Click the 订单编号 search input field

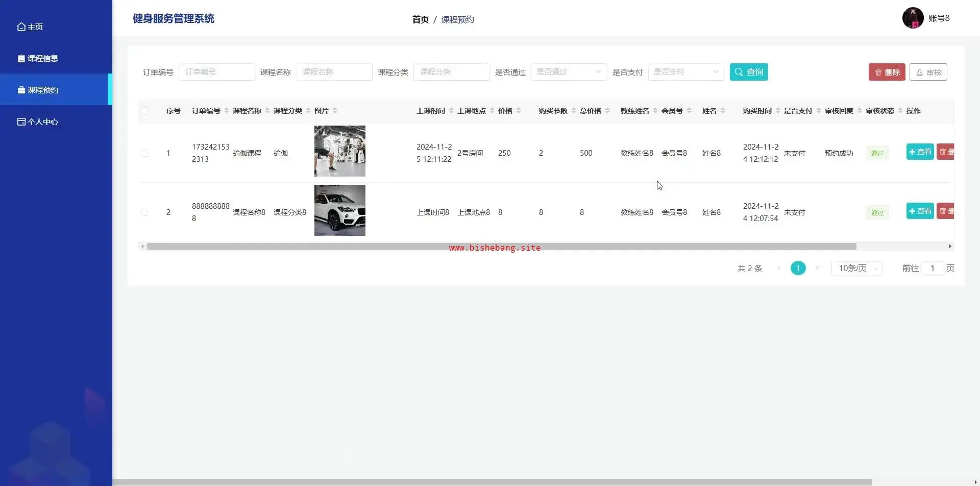click(217, 72)
